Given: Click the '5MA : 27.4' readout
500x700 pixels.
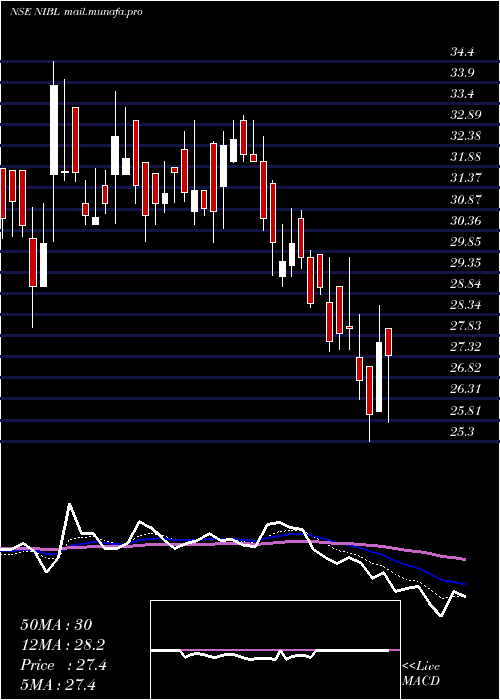Looking at the screenshot, I should tap(59, 685).
